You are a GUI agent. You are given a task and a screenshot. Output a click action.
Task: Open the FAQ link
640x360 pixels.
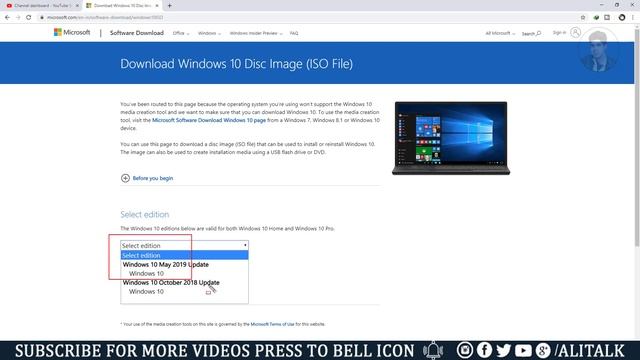point(294,33)
